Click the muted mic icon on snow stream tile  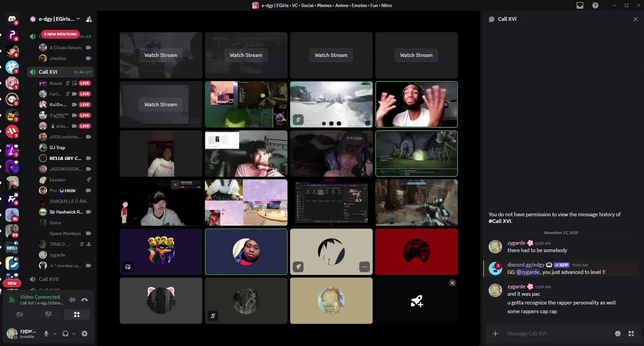(298, 120)
